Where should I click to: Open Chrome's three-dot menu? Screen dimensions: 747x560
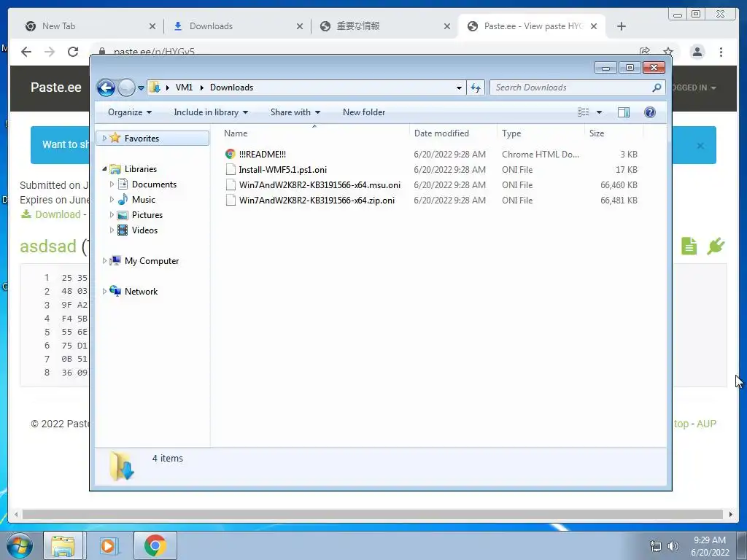(x=721, y=52)
